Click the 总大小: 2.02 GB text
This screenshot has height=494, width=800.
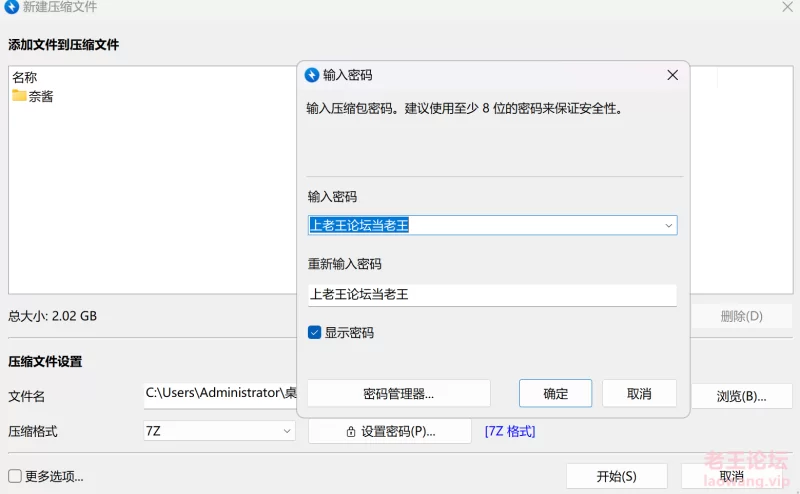(53, 316)
